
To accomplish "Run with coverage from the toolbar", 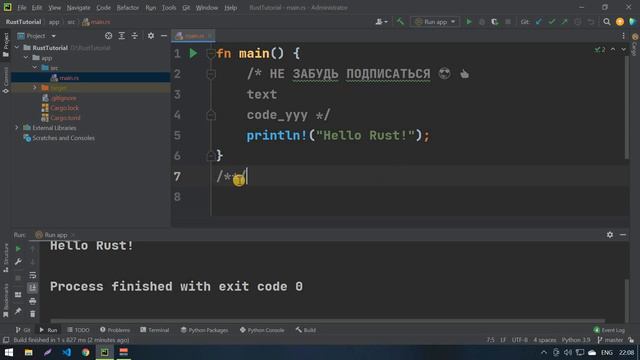I will pyautogui.click(x=495, y=22).
